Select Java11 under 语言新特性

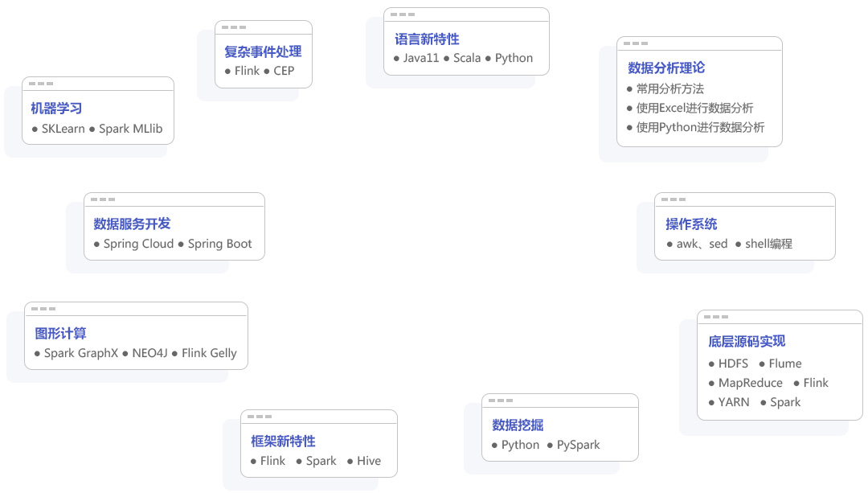coord(420,58)
